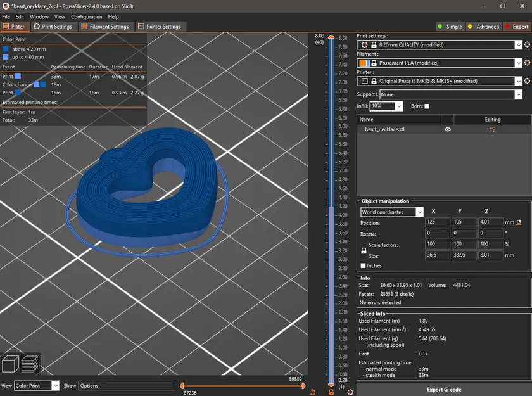Image resolution: width=532 pixels, height=396 pixels.
Task: Click the Filament preset edit gear icon
Action: (527, 63)
